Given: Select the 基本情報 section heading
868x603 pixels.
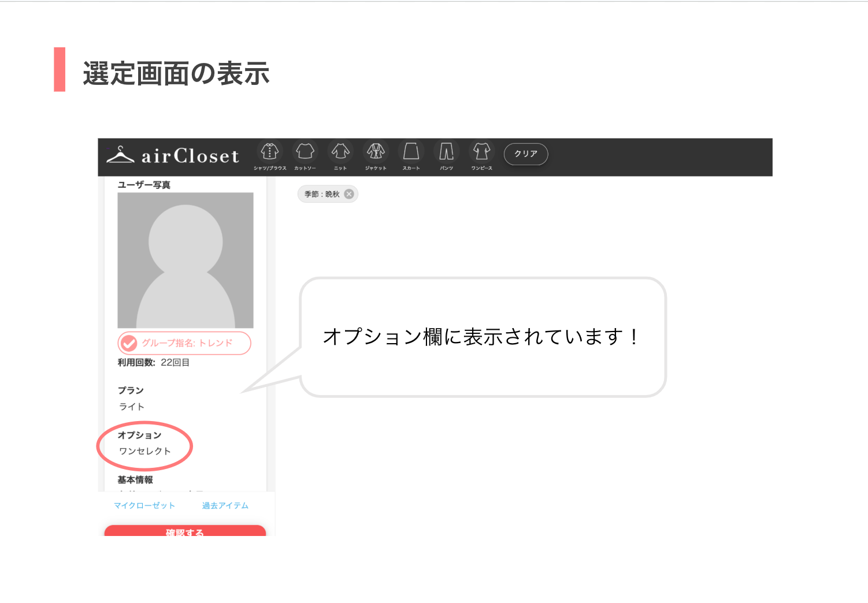Looking at the screenshot, I should [x=135, y=480].
